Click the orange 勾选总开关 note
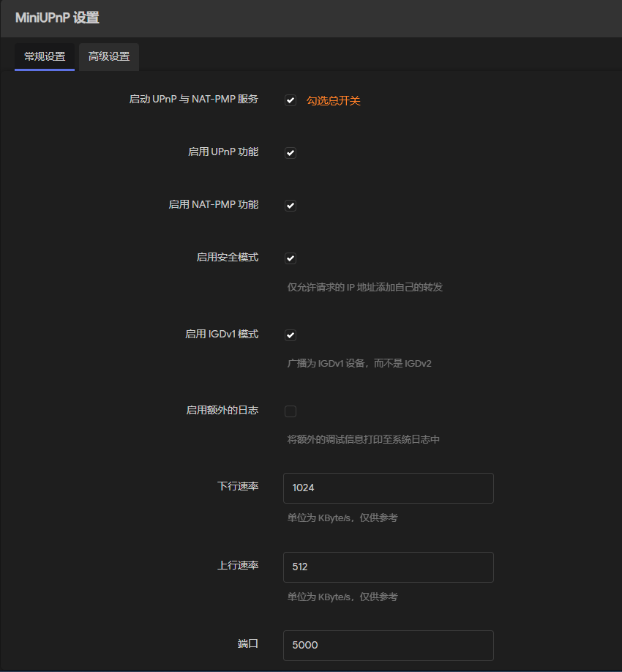This screenshot has width=622, height=672. 333,101
